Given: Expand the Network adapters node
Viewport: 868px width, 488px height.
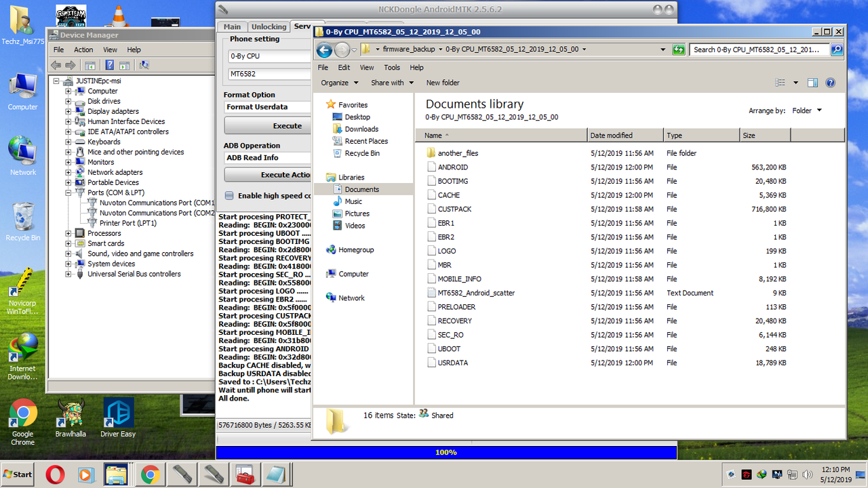Looking at the screenshot, I should click(x=68, y=172).
